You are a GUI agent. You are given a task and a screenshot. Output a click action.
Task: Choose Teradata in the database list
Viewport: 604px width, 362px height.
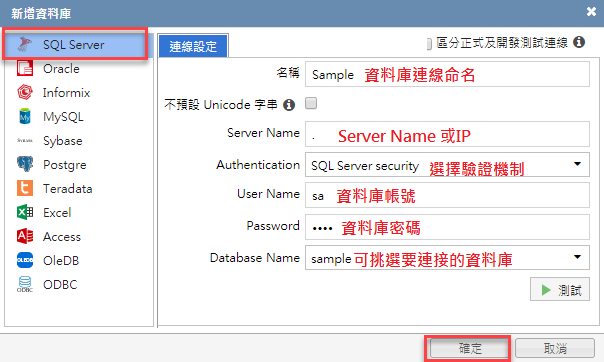(x=67, y=189)
